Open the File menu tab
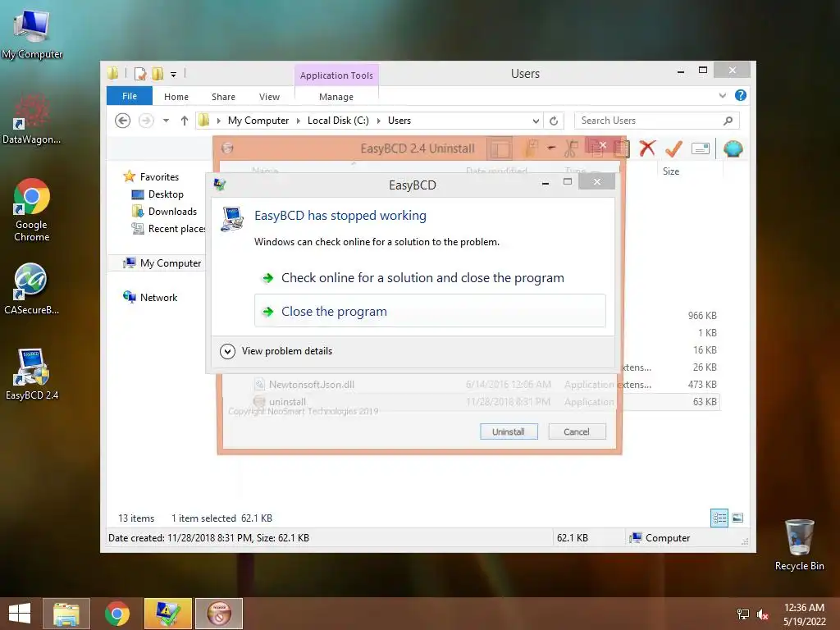 pos(130,96)
